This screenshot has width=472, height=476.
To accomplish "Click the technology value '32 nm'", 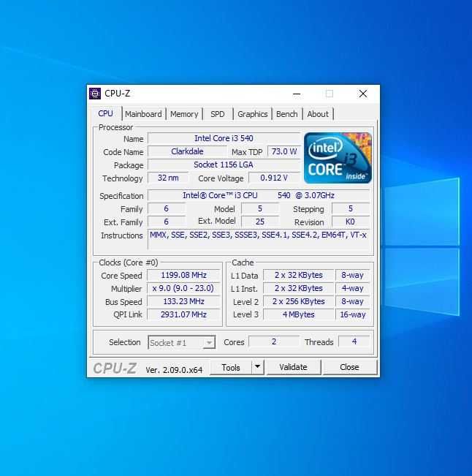I will [x=168, y=178].
